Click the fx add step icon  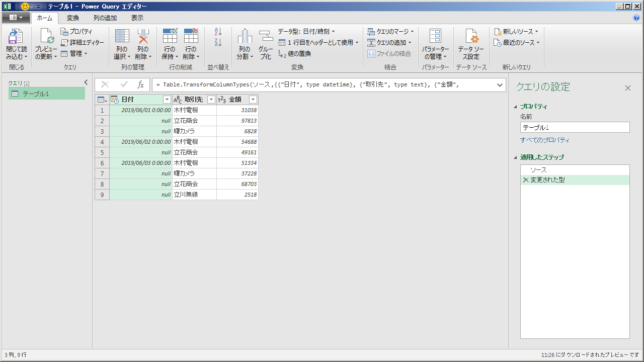point(140,85)
